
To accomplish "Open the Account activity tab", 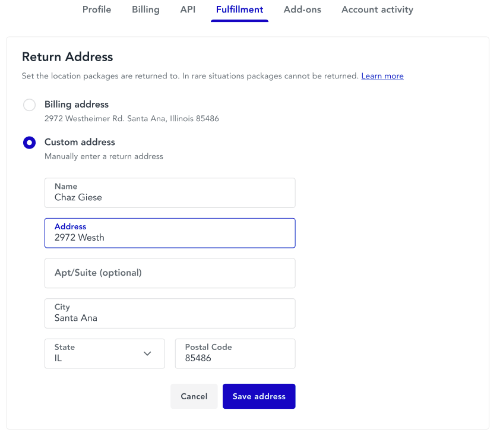I will [377, 10].
